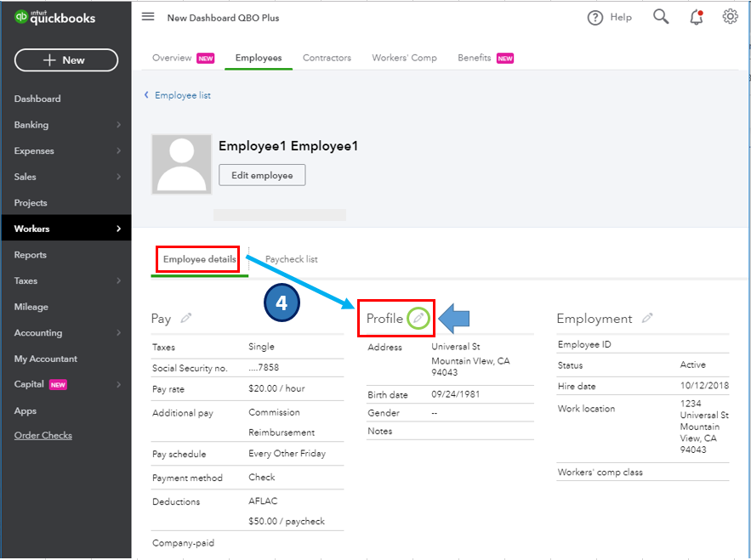Go back to Employee list link

(x=183, y=95)
